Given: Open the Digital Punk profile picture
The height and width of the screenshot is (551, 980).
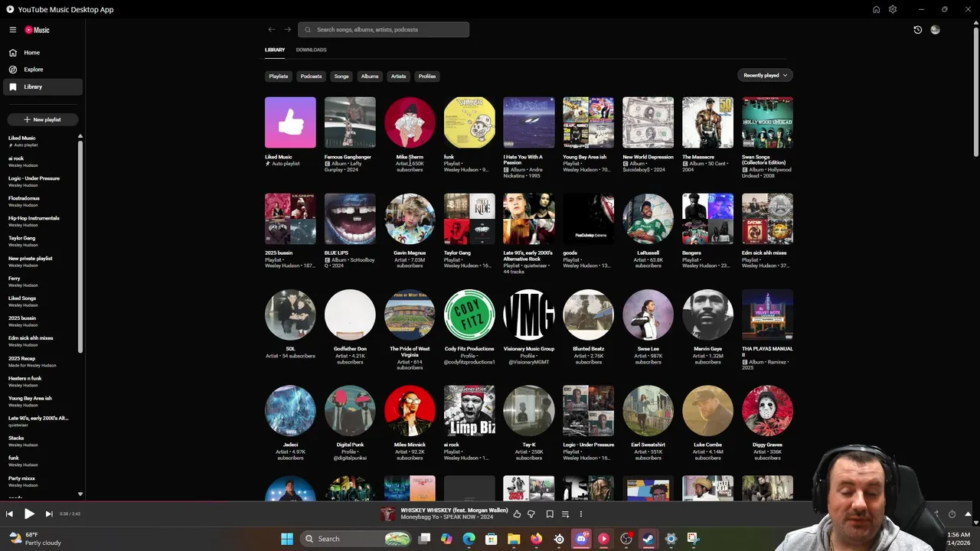Looking at the screenshot, I should point(350,410).
